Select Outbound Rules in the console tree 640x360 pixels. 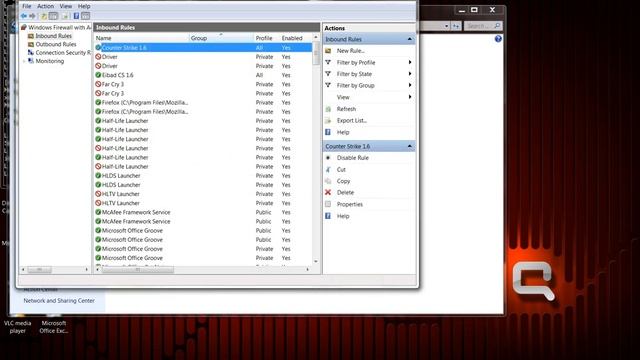56,44
